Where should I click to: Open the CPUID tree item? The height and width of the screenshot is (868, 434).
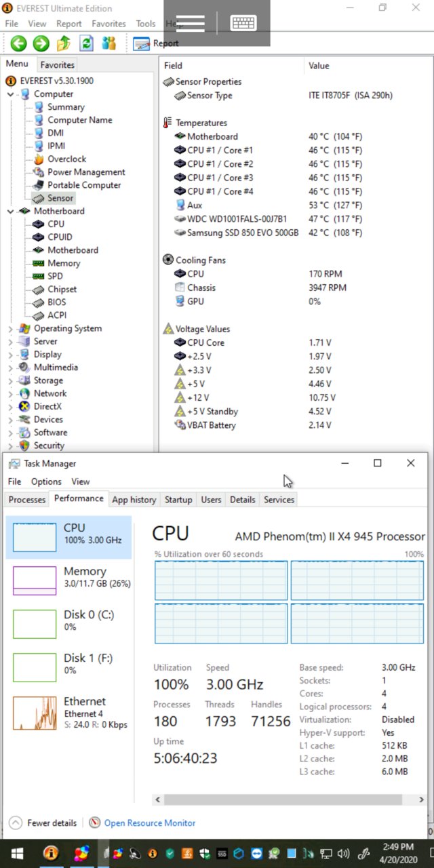tap(60, 237)
